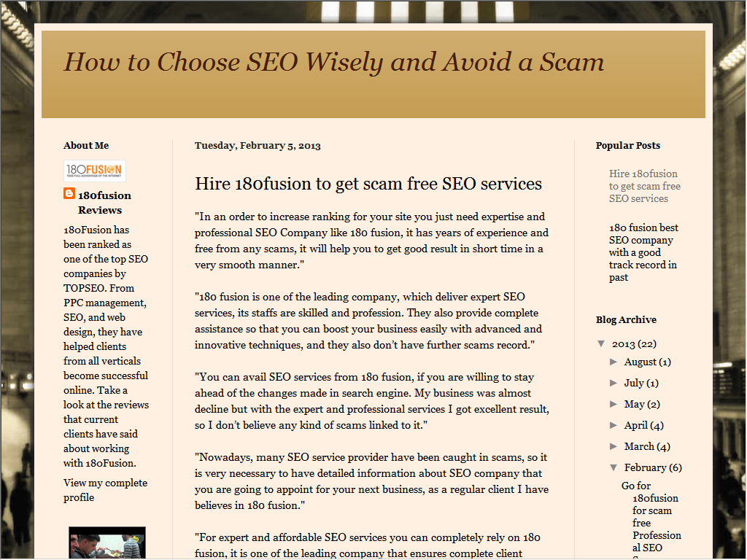Expand the August archive triangle

click(614, 362)
